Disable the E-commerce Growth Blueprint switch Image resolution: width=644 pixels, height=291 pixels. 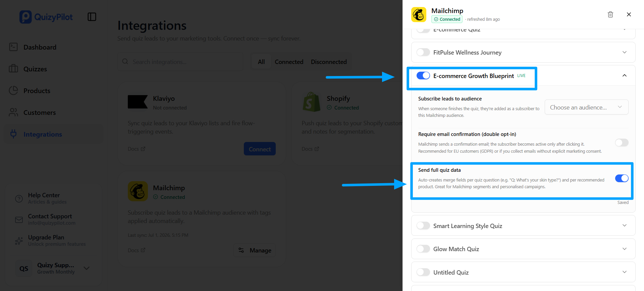[423, 76]
